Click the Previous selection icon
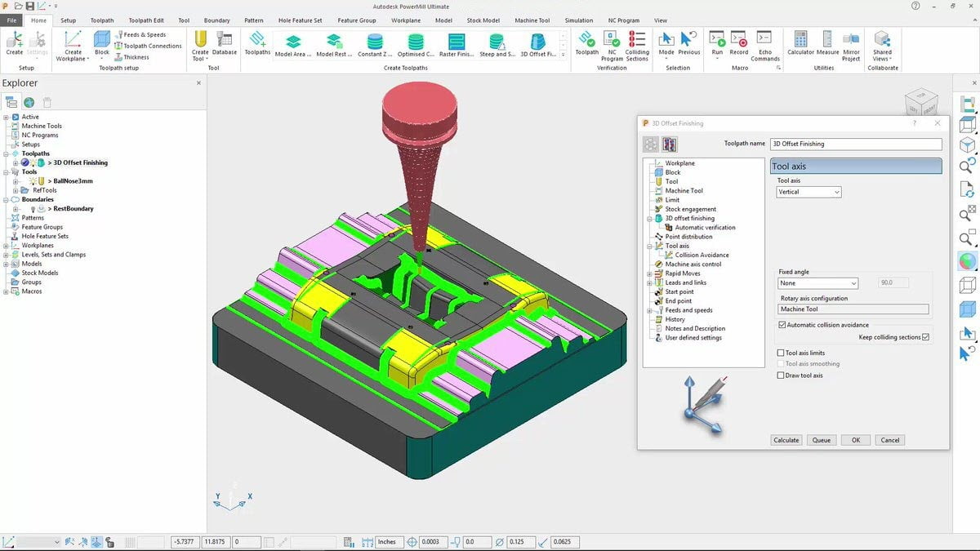 click(689, 43)
